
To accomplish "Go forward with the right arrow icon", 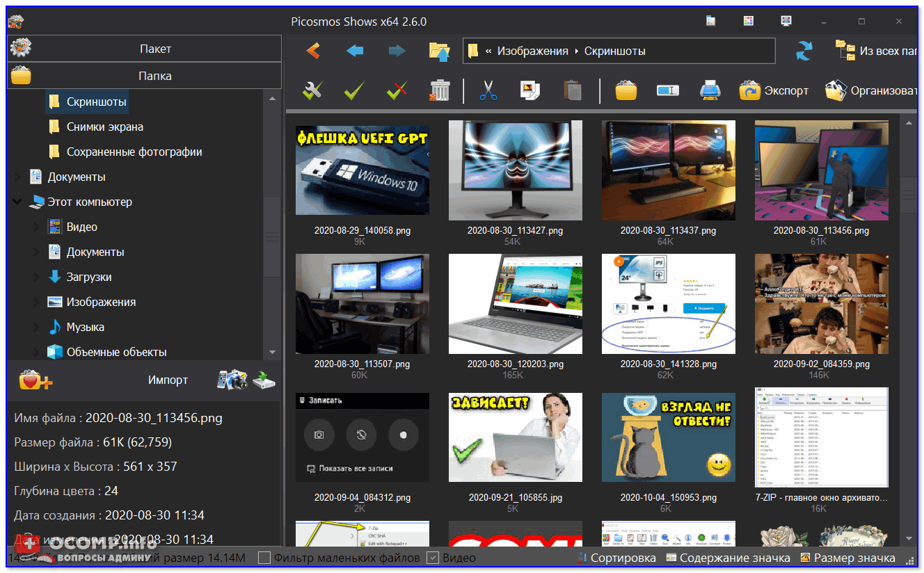I will tap(397, 51).
